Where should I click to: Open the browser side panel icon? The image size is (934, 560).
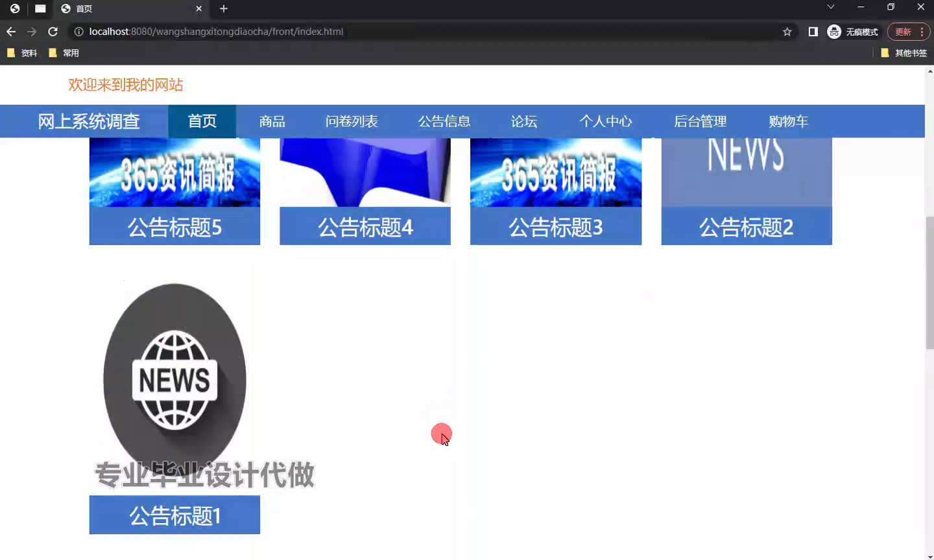tap(813, 32)
